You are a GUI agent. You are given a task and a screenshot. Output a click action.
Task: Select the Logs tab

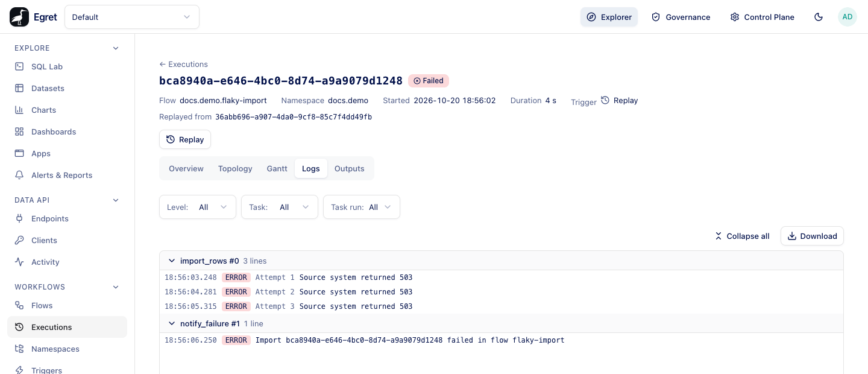[311, 168]
